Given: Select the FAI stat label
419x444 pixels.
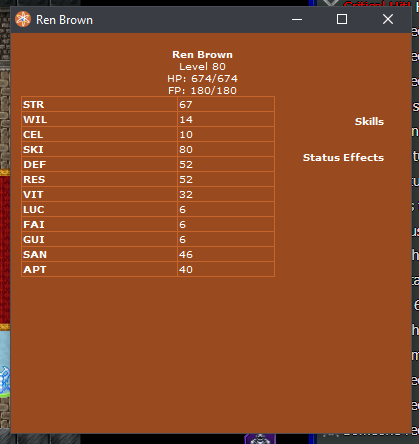Looking at the screenshot, I should coord(34,225).
